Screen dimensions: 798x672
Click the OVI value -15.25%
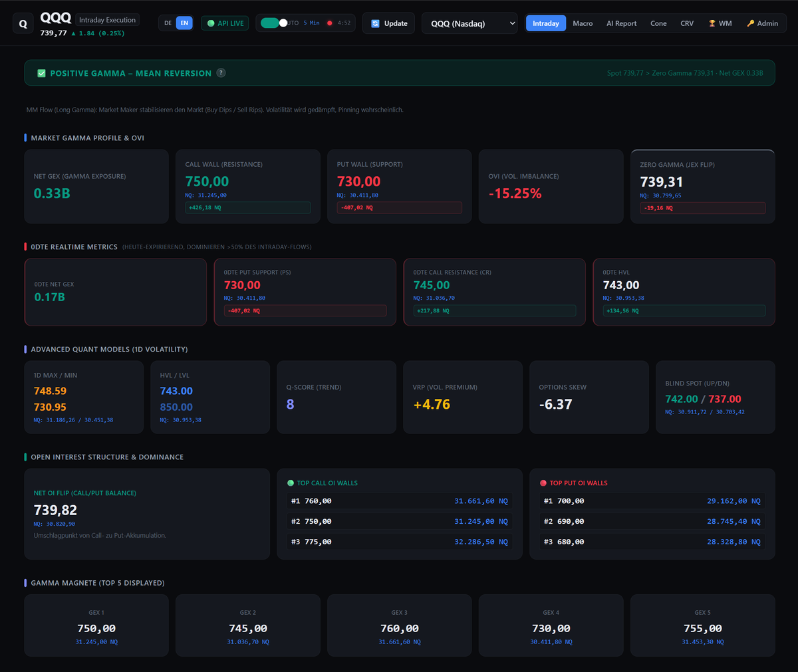tap(515, 193)
